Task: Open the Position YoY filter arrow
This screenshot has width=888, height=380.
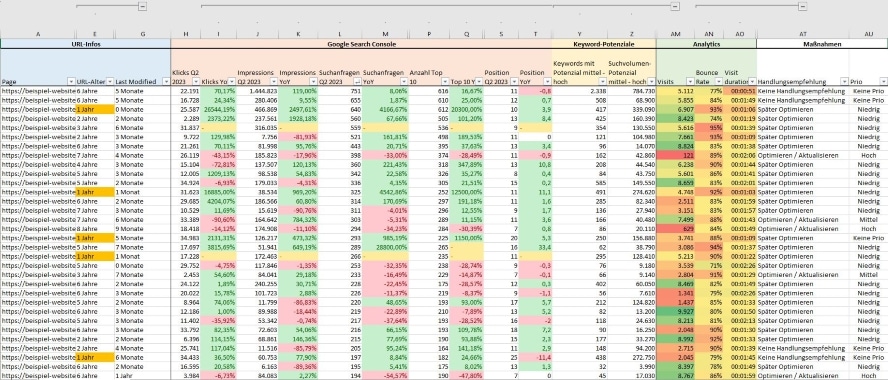Action: [547, 81]
